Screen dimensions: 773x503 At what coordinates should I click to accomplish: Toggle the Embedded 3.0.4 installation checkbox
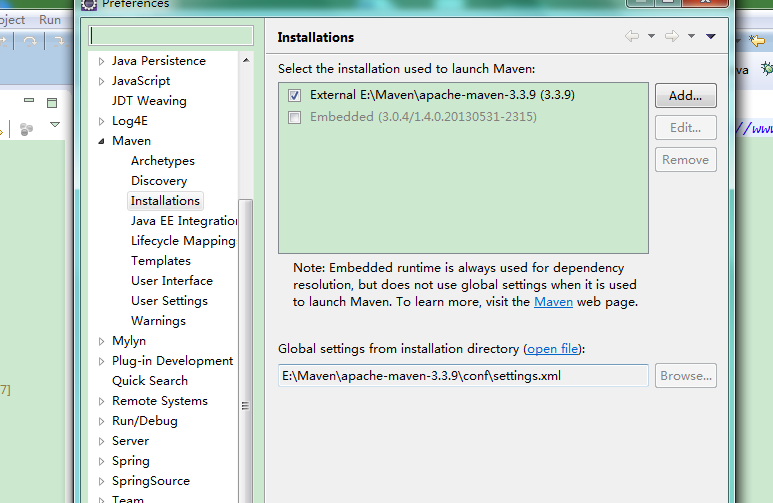pos(294,117)
